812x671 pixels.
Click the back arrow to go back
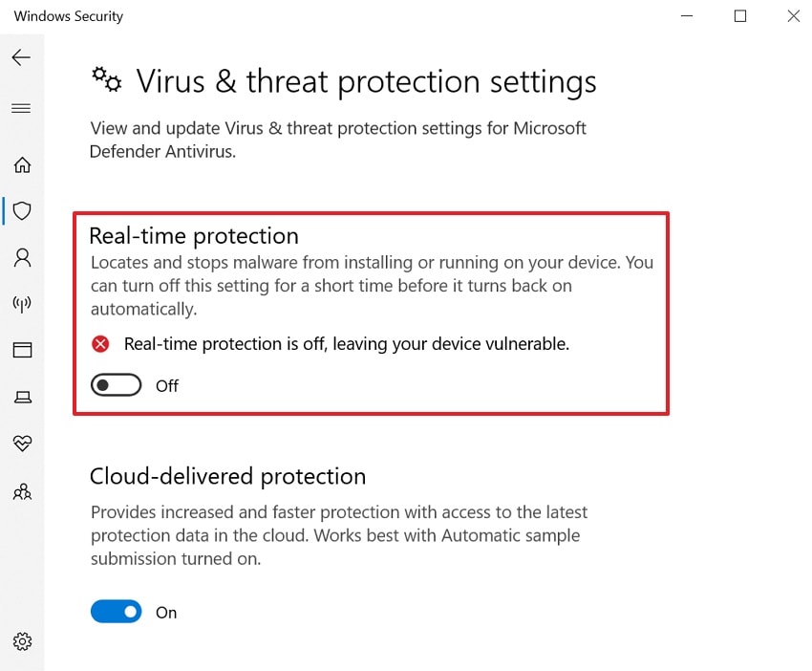point(20,57)
